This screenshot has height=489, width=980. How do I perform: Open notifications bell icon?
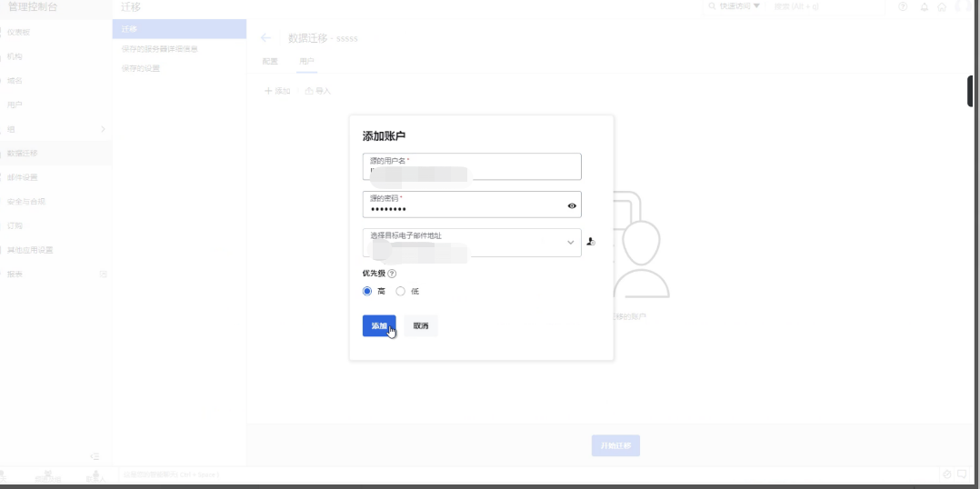[925, 7]
